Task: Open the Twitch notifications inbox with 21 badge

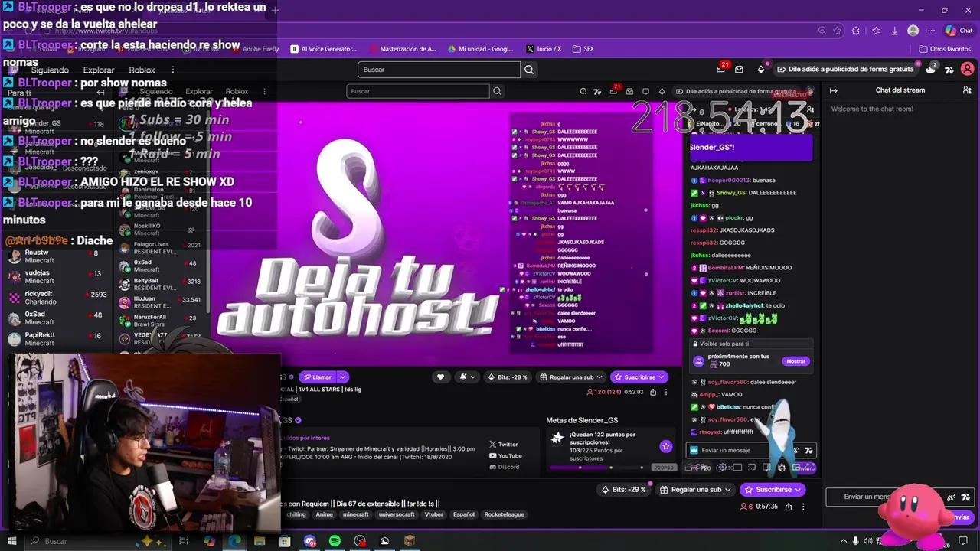Action: tap(721, 69)
